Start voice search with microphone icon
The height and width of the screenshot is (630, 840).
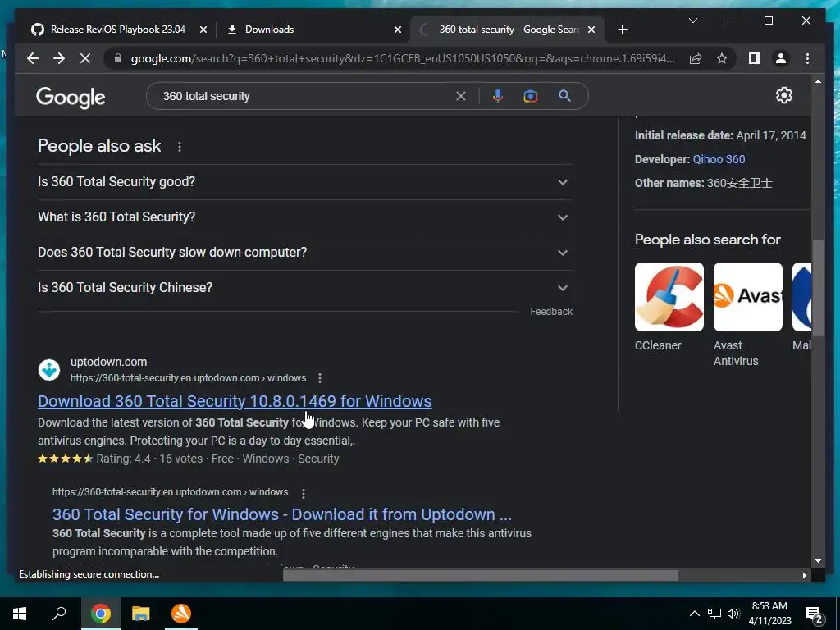498,96
